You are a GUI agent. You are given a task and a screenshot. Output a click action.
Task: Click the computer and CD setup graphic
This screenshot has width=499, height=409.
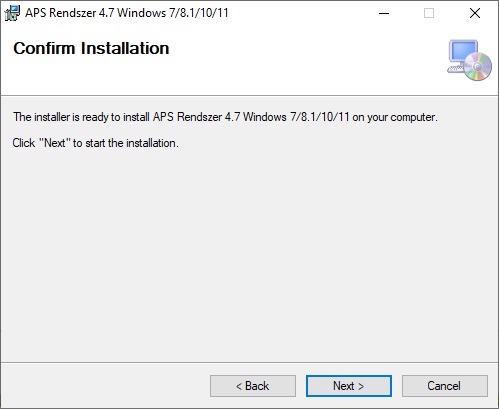tap(469, 60)
